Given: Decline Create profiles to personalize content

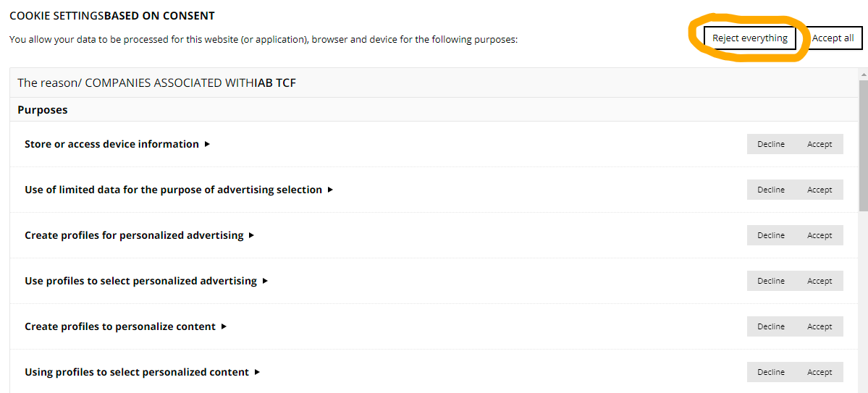Looking at the screenshot, I should coord(771,326).
